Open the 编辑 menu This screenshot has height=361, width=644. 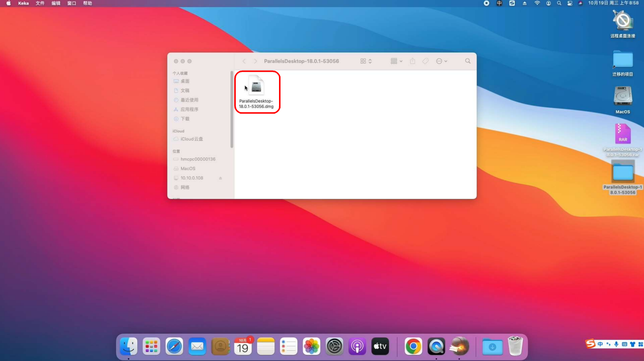pos(56,3)
